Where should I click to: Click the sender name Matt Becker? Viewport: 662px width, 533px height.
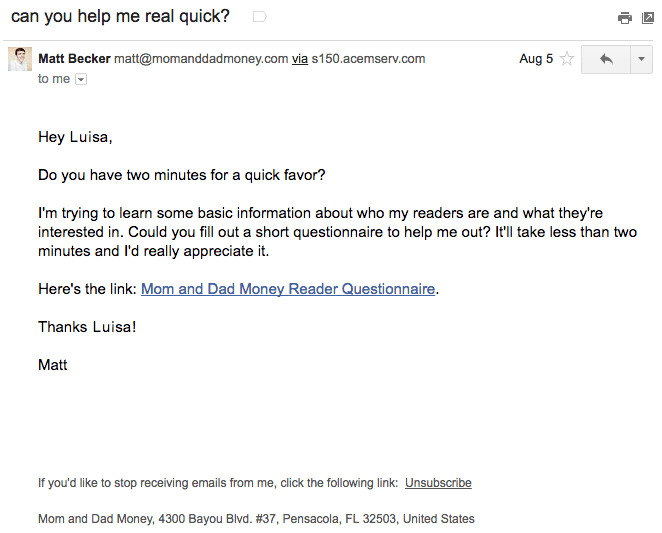74,59
